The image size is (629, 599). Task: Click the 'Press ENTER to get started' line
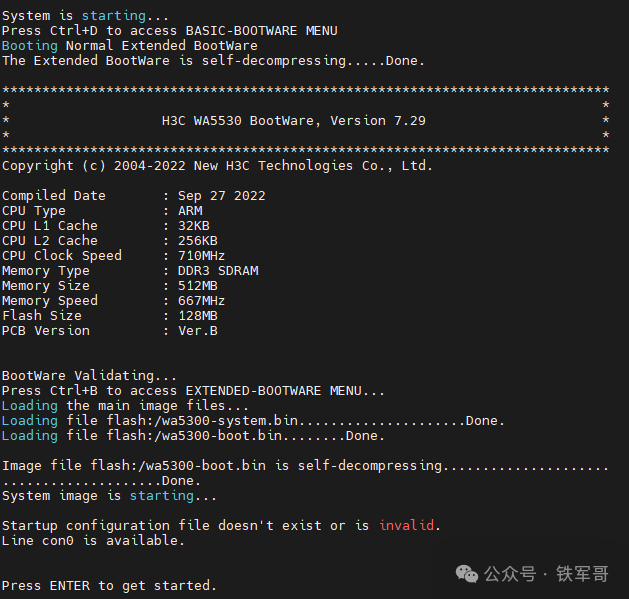[x=109, y=585]
